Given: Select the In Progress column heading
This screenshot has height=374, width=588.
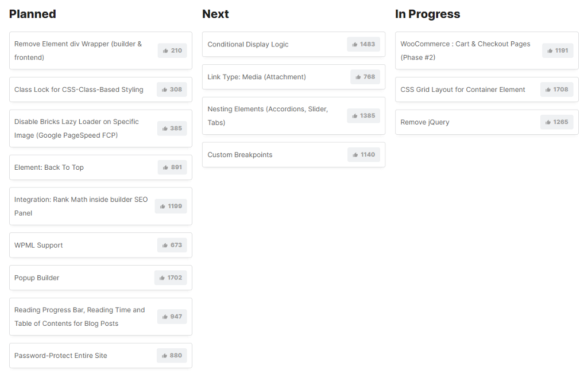Looking at the screenshot, I should [427, 14].
